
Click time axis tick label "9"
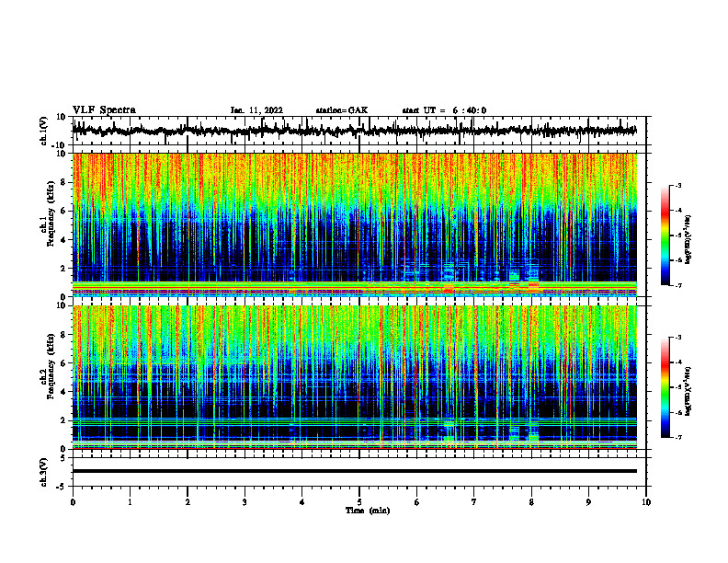point(588,502)
